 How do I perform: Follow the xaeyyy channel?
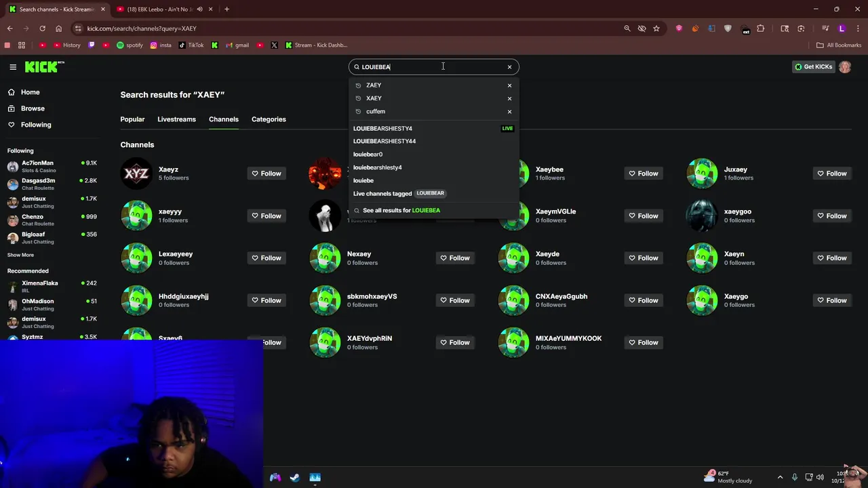267,216
